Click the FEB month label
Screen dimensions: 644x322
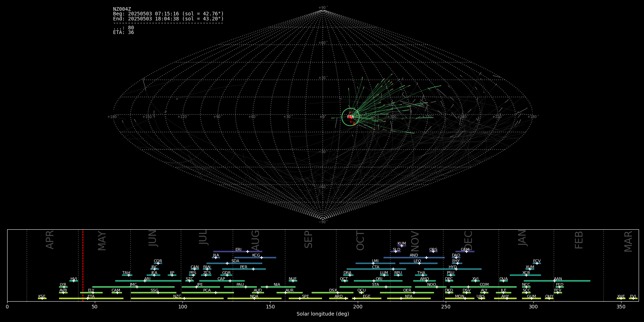[x=579, y=240]
